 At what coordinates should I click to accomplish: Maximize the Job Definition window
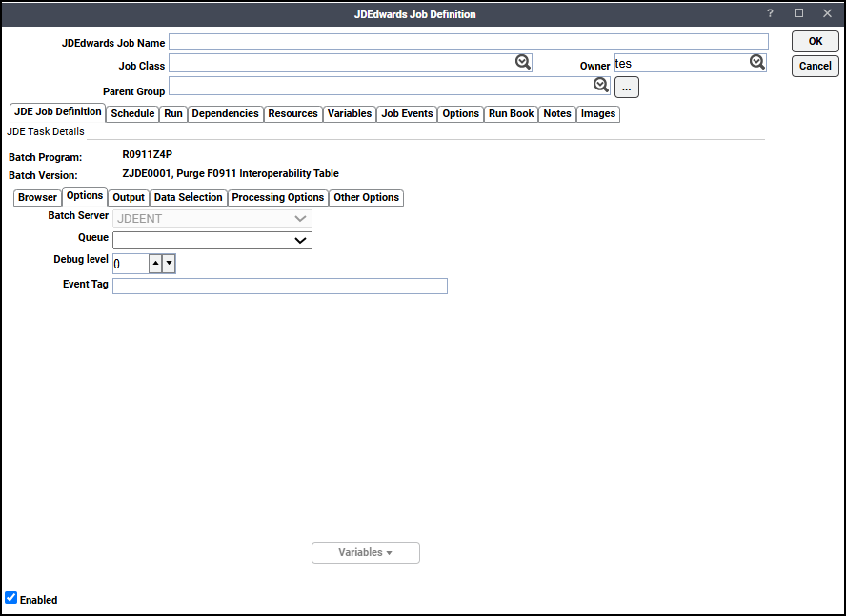point(799,13)
